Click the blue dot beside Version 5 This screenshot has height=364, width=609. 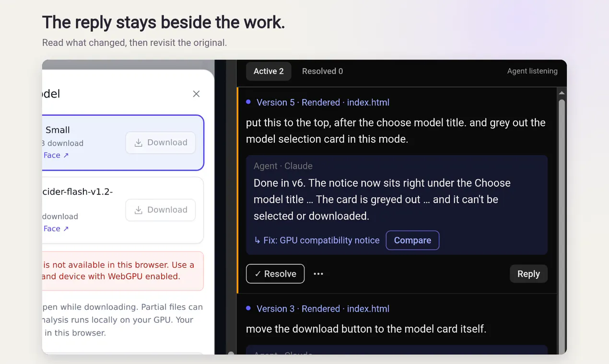[248, 102]
